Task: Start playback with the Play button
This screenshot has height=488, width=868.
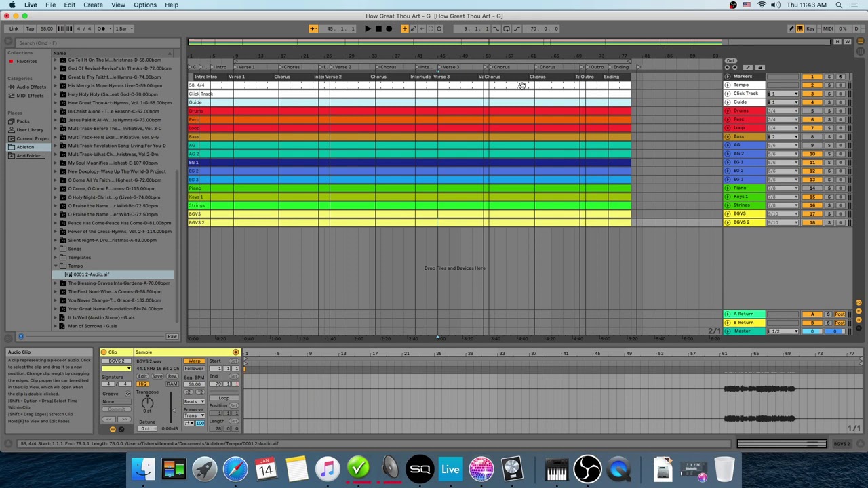Action: tap(368, 28)
